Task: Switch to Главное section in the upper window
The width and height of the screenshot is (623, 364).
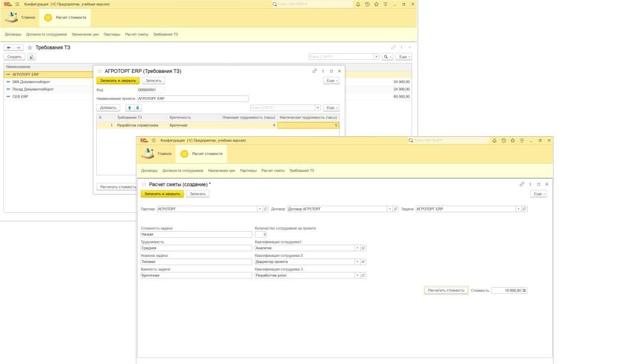Action: (x=20, y=18)
